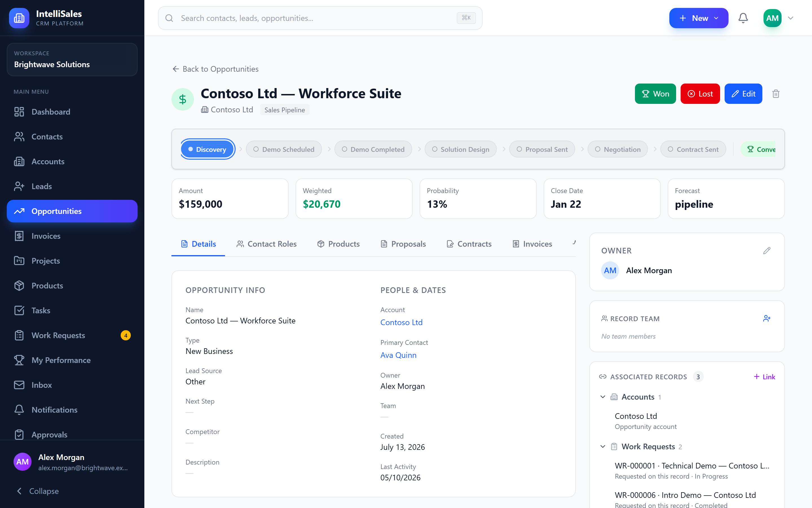Click the blue Edit button
Image resolution: width=812 pixels, height=508 pixels.
(743, 94)
